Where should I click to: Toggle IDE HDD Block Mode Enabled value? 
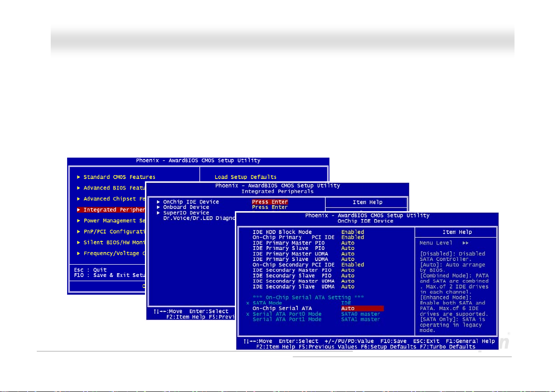353,232
